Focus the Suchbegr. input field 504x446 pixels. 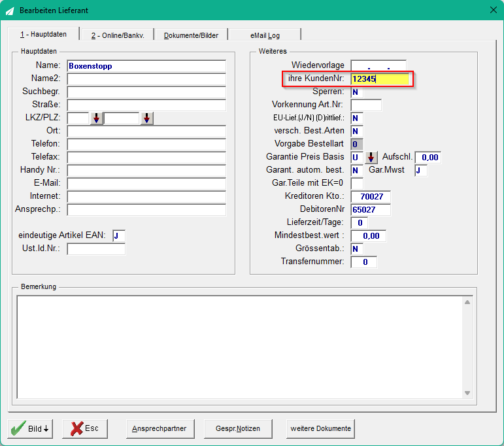point(146,92)
